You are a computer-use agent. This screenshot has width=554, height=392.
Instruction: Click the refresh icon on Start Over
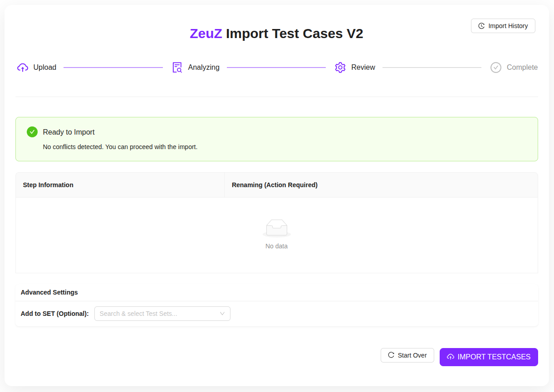(x=391, y=355)
